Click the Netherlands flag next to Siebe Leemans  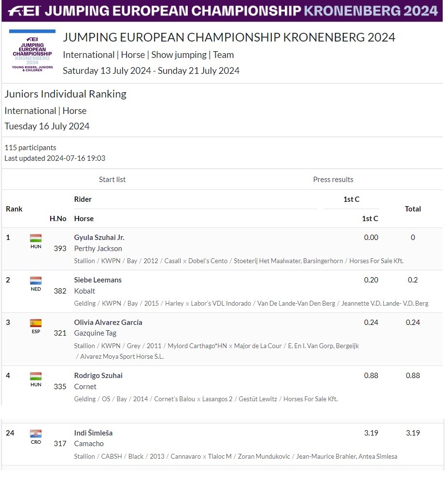[x=36, y=281]
